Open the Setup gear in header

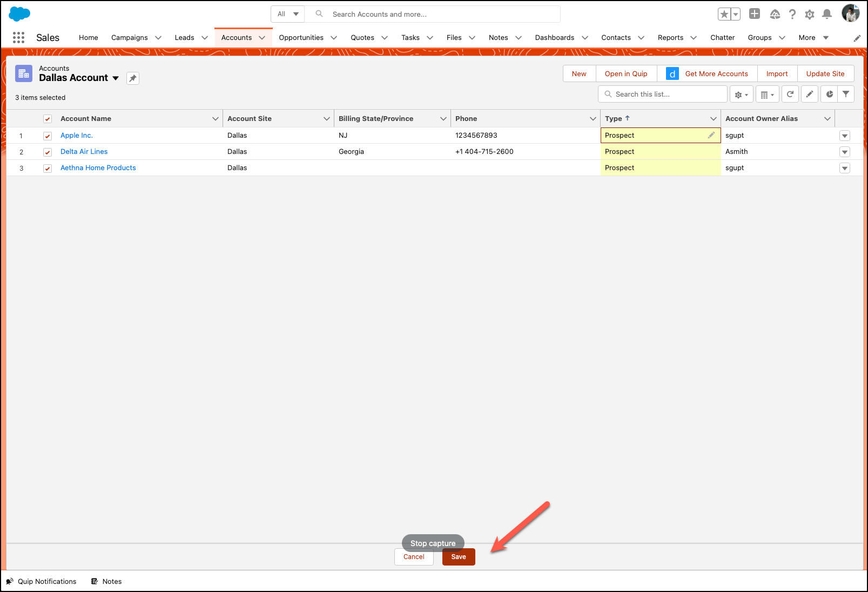[x=810, y=15]
